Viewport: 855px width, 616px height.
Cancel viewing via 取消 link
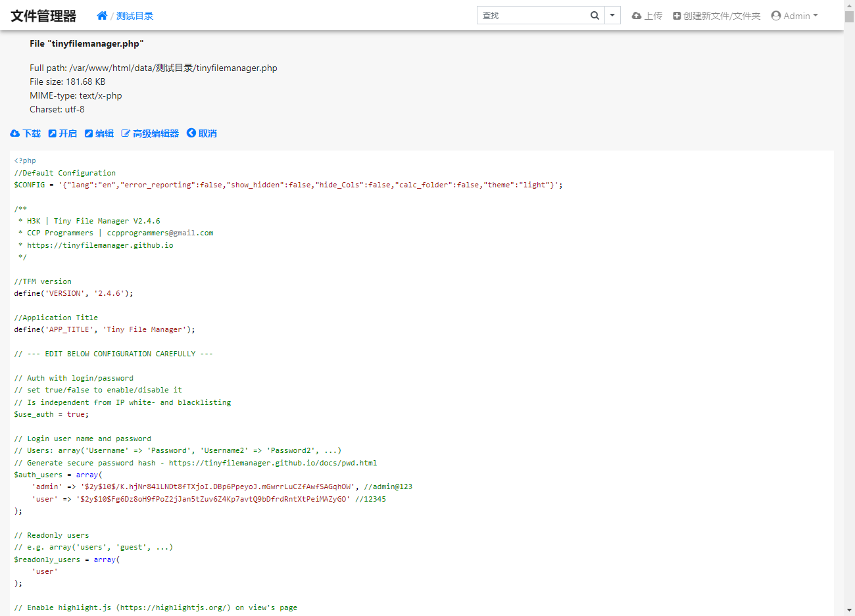(x=202, y=133)
